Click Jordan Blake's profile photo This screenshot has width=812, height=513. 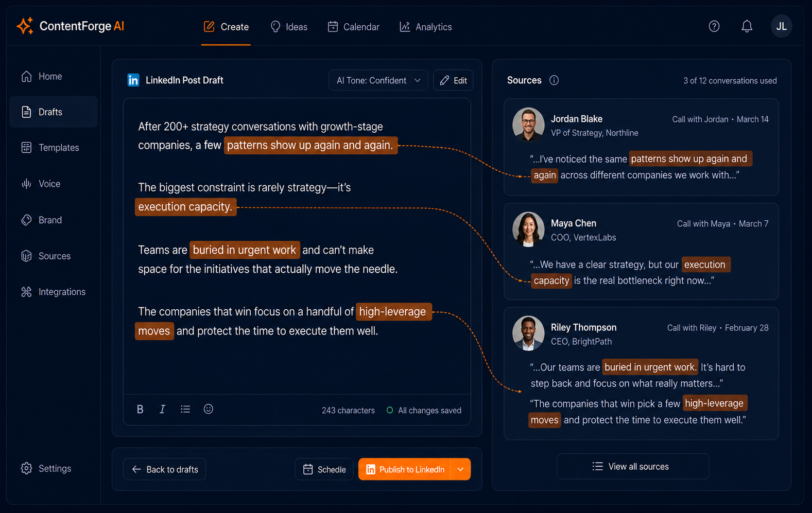coord(528,124)
